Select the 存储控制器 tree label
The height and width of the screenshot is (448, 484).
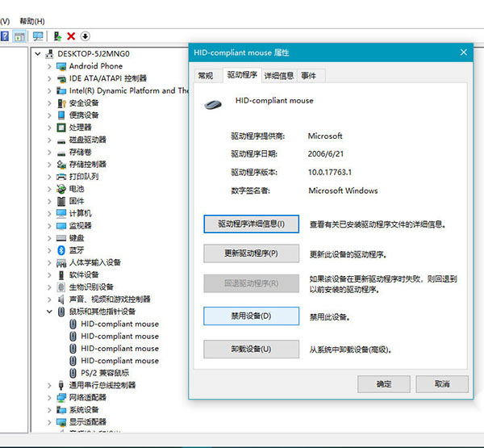tap(88, 165)
